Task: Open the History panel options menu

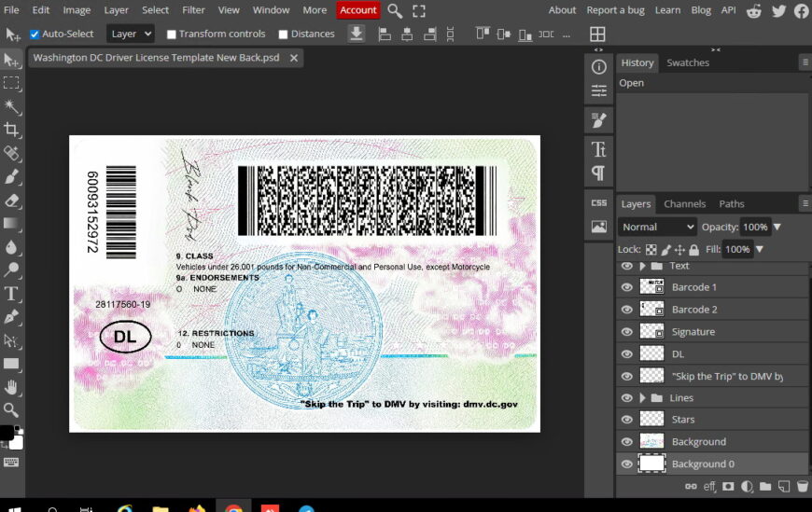Action: tap(805, 62)
